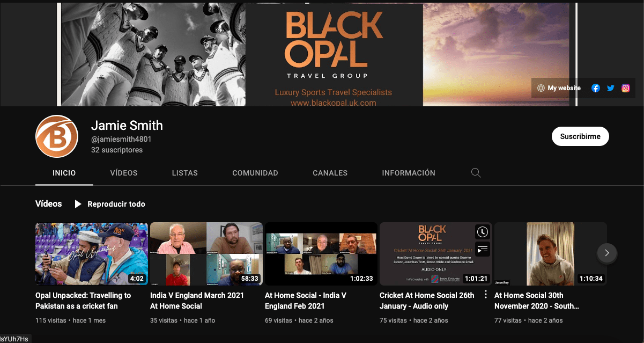Viewport: 644px width, 343px height.
Task: Open the Twitter link in banner
Action: point(610,88)
